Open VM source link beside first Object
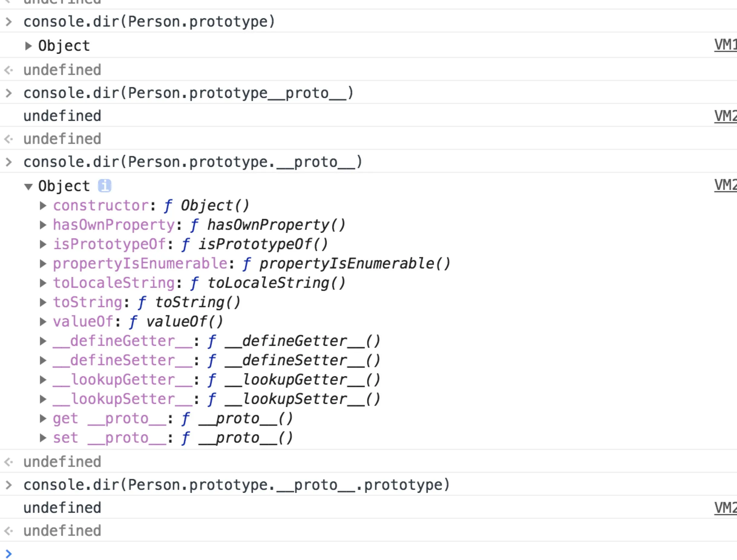Viewport: 737px width, 560px height. pos(725,45)
